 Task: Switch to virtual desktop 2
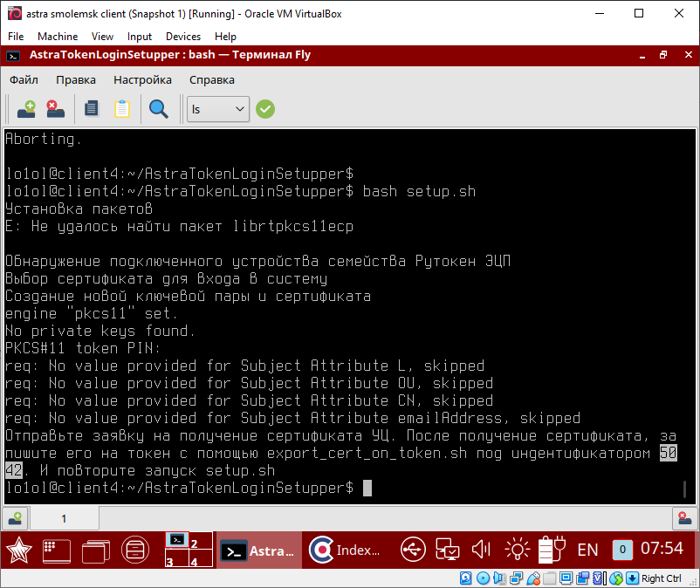pos(201,540)
